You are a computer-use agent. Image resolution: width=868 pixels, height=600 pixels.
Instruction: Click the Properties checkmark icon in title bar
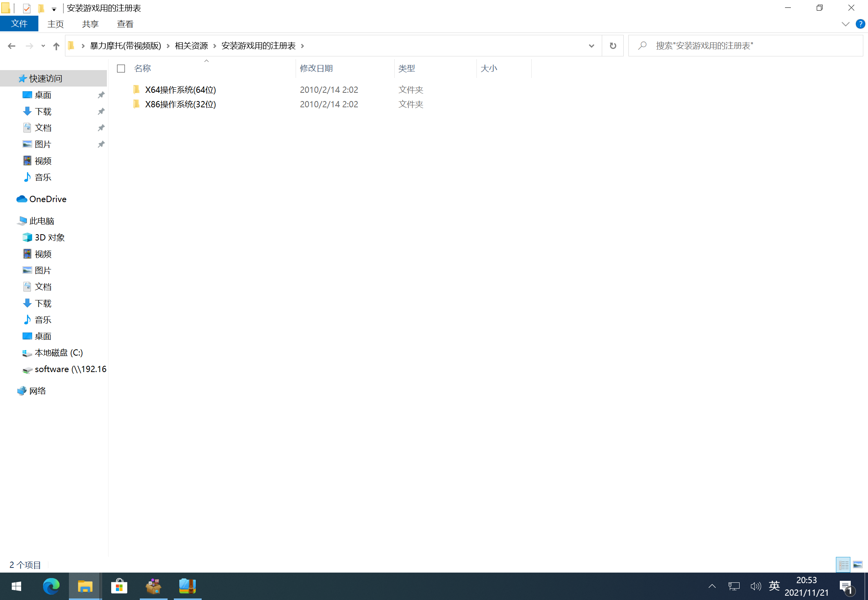26,8
